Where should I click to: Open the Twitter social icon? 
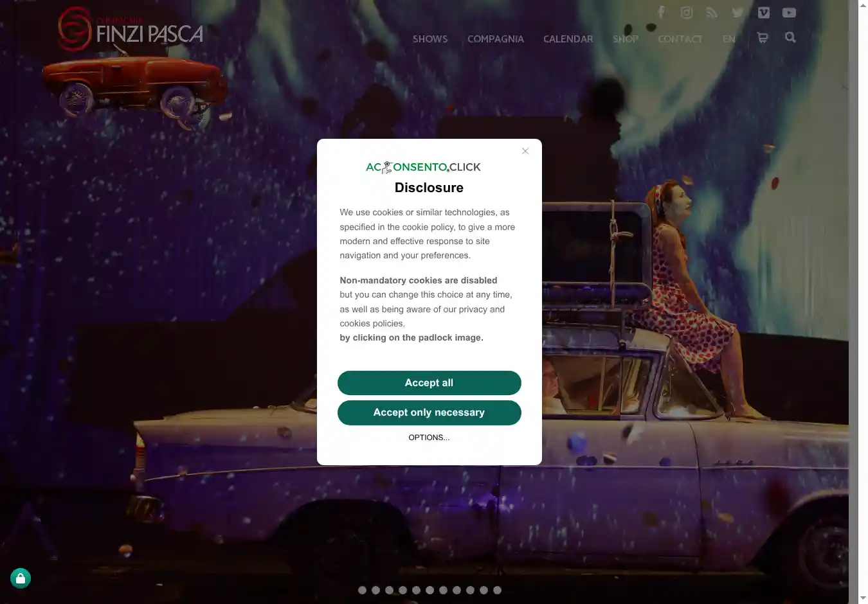(737, 12)
